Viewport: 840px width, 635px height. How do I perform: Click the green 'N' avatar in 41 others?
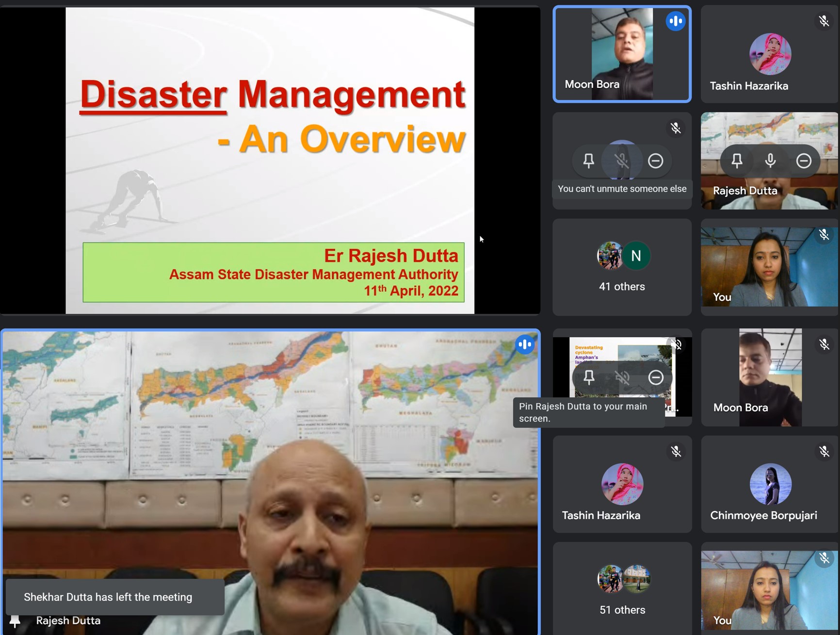[x=636, y=256]
